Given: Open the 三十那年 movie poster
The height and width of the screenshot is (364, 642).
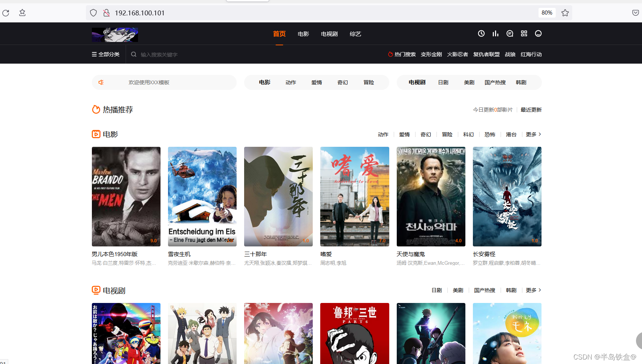Looking at the screenshot, I should (x=278, y=197).
